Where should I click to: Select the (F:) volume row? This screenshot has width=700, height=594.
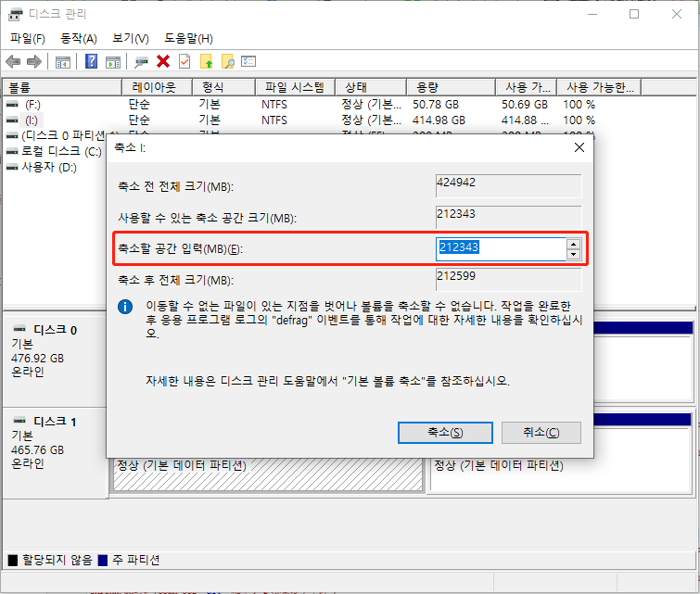point(33,105)
